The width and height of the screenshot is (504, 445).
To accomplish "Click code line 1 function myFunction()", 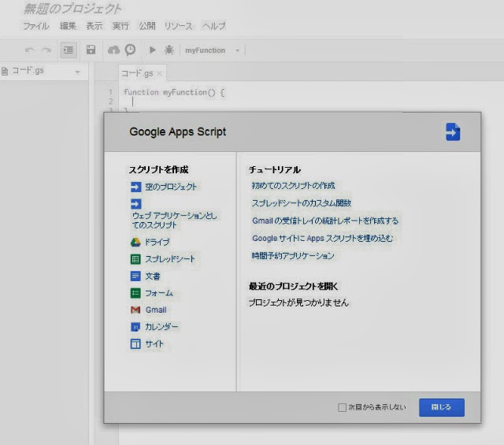I will [174, 92].
